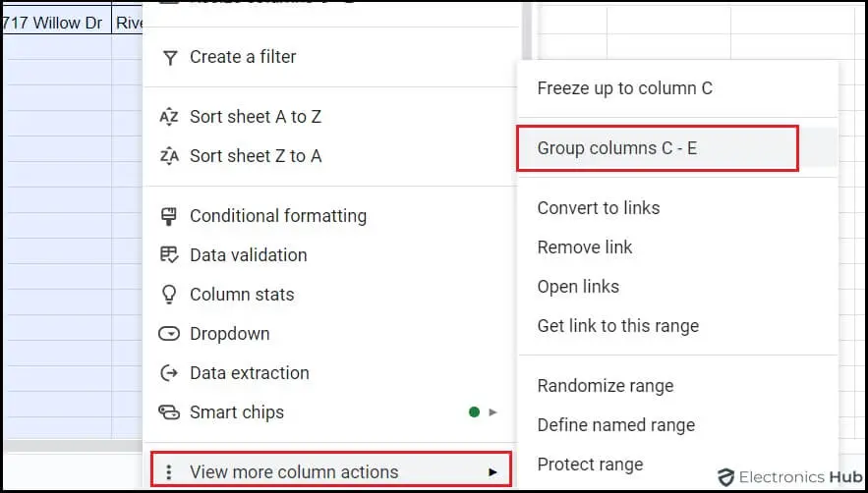Viewport: 868px width, 493px height.
Task: Click the Column stats lightbulb icon
Action: [169, 295]
